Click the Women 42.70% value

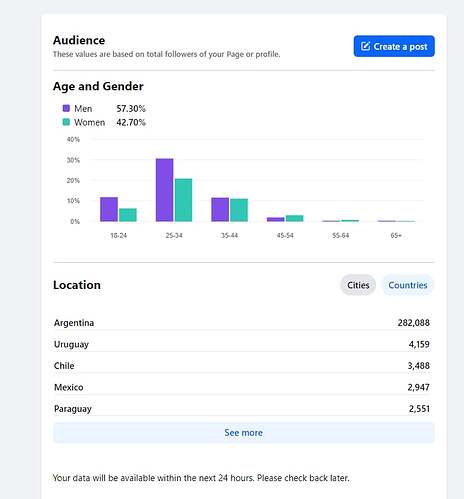coord(131,122)
